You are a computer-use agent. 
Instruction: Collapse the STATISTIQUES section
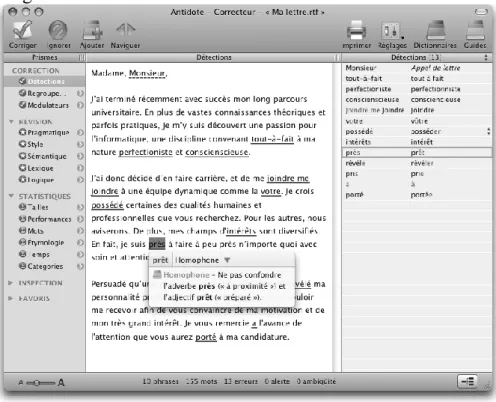coord(11,196)
